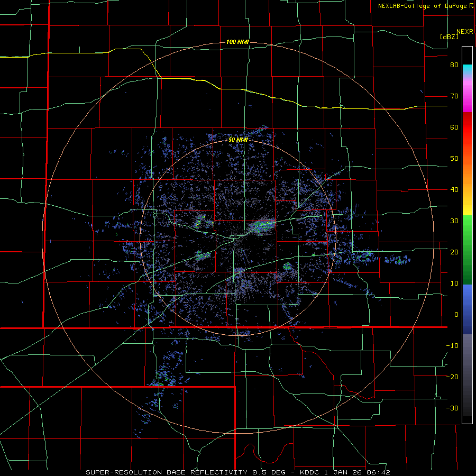Viewport: 476px width, 476px height.
Task: Select the -10 value on dBZ scale
Action: coord(452,345)
